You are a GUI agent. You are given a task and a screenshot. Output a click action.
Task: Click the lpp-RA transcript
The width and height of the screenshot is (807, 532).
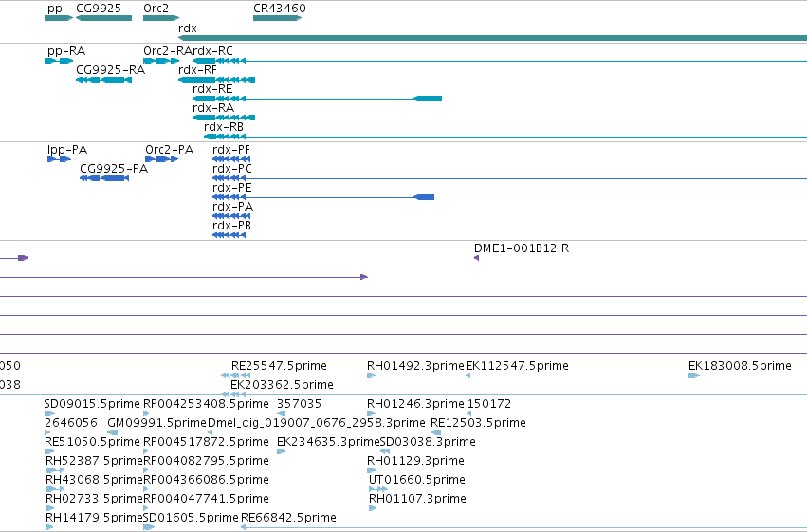pos(59,61)
